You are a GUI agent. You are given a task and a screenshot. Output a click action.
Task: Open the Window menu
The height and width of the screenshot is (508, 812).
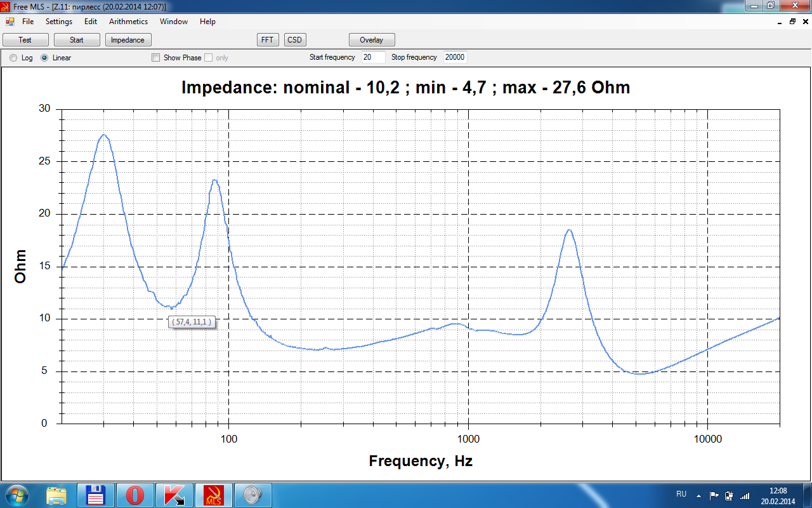pyautogui.click(x=174, y=22)
